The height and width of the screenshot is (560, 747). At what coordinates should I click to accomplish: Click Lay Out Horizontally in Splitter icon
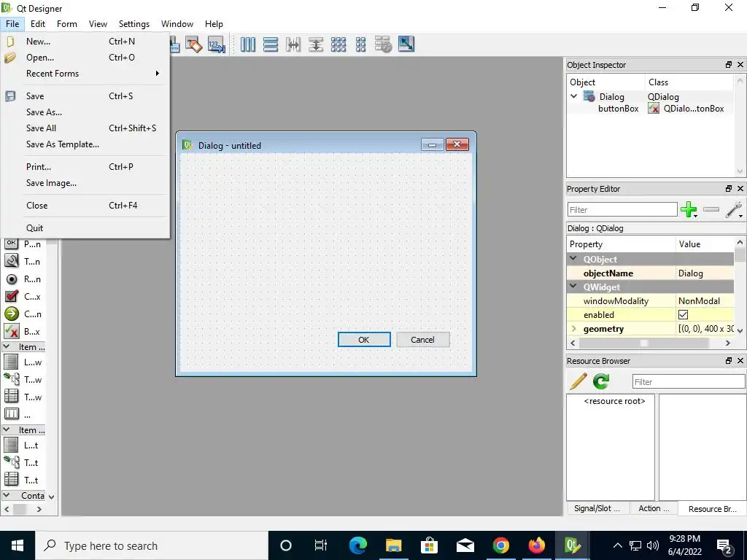[x=293, y=44]
